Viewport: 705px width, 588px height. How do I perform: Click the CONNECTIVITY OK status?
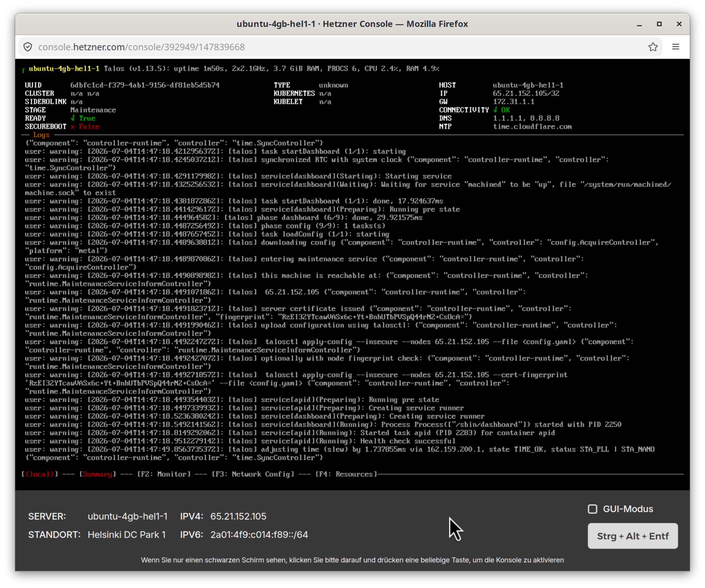pos(502,110)
